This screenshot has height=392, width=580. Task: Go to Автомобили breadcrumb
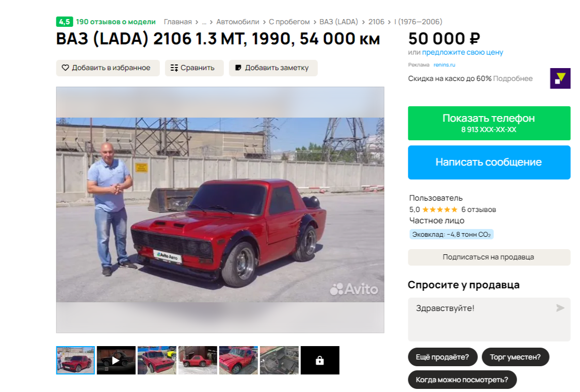(237, 22)
